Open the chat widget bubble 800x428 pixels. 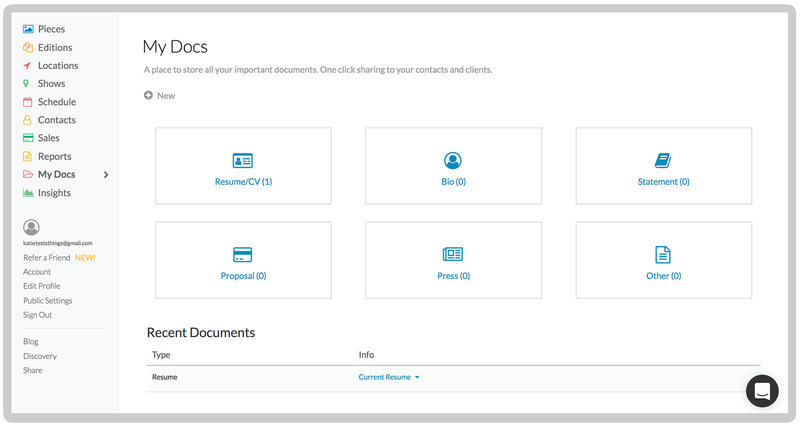click(762, 391)
